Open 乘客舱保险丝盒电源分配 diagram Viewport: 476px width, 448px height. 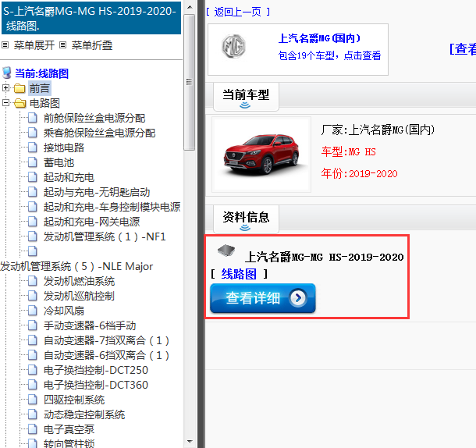pyautogui.click(x=99, y=133)
